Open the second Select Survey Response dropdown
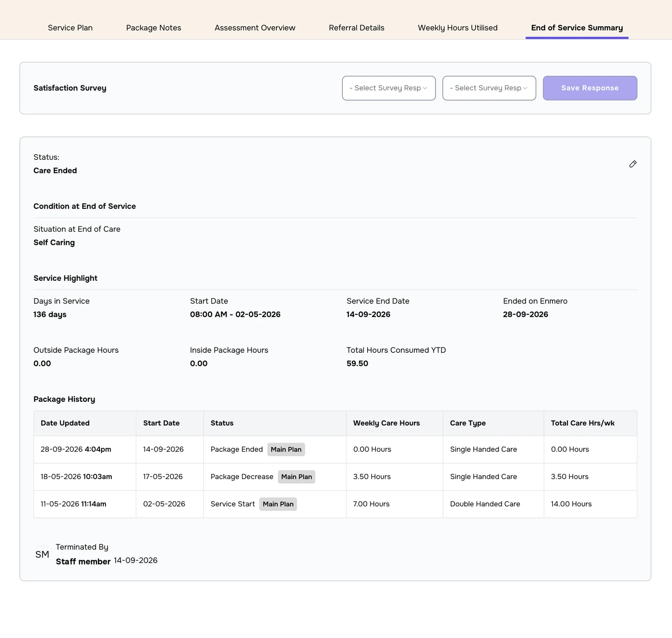The width and height of the screenshot is (672, 638). [489, 88]
